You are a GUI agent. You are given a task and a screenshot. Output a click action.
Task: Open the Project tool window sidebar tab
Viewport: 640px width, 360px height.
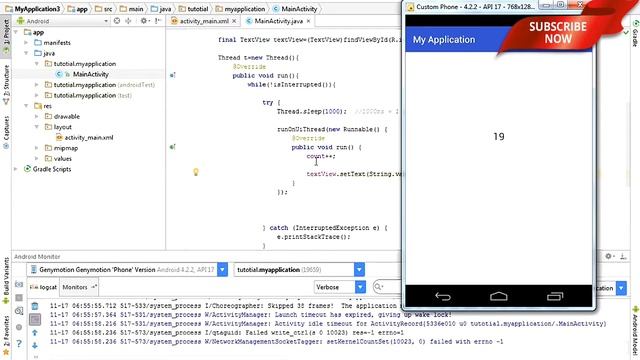[6, 37]
